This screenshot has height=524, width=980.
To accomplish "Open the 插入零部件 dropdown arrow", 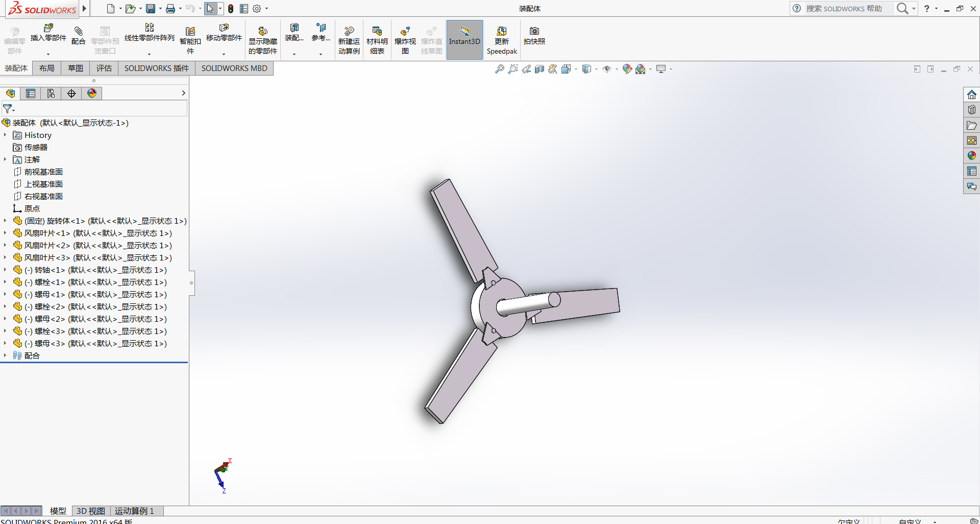I will click(x=48, y=54).
